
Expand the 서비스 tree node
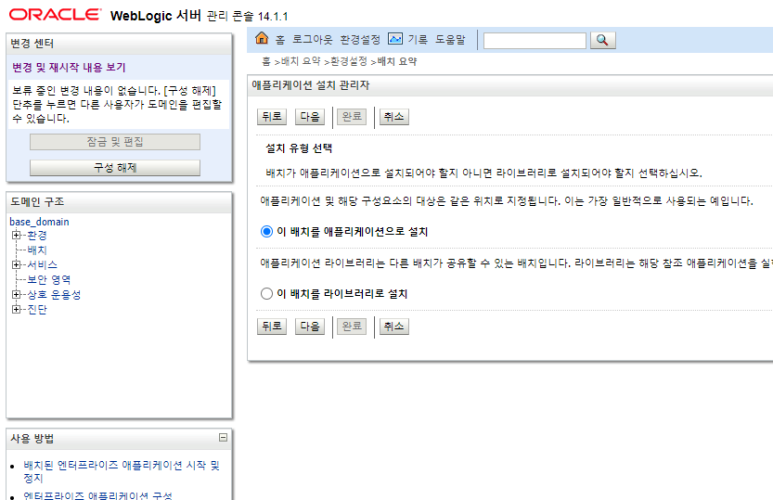click(x=16, y=265)
